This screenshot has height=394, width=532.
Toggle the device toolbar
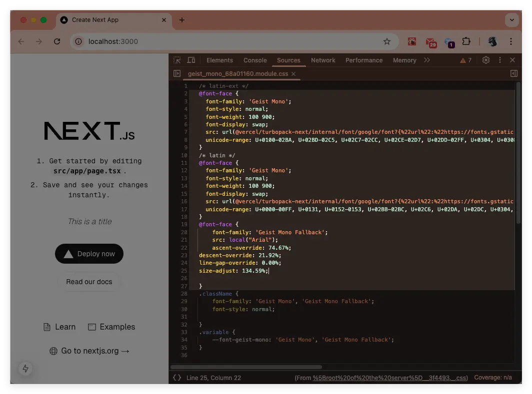[x=191, y=60]
